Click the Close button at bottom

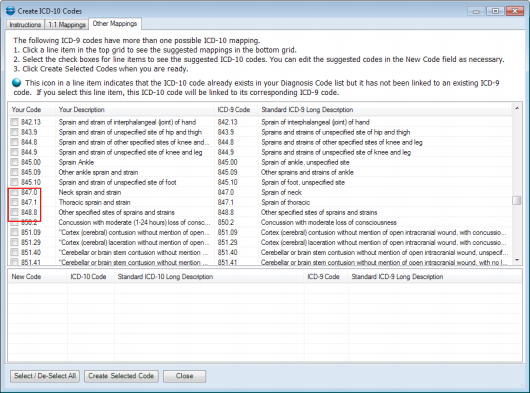click(184, 376)
